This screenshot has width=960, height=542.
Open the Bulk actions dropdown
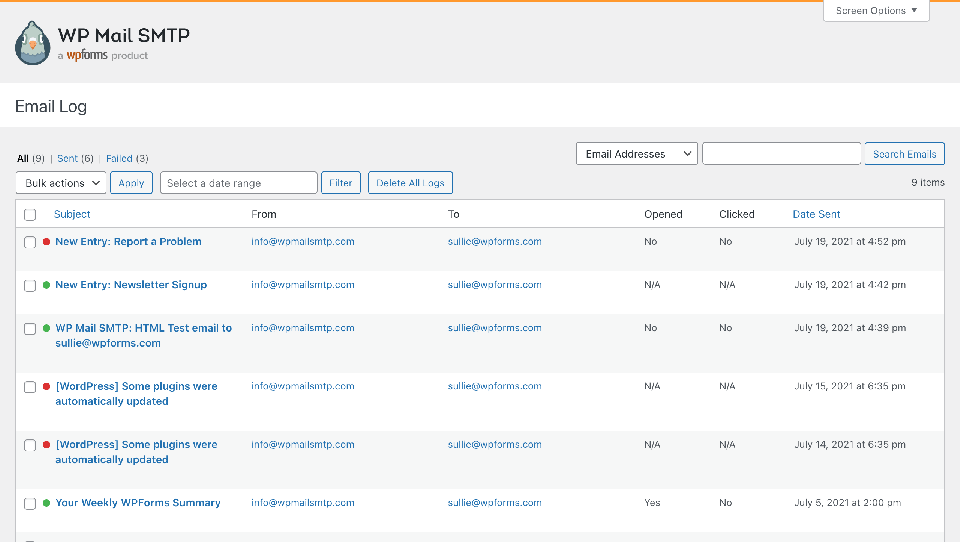[x=61, y=183]
